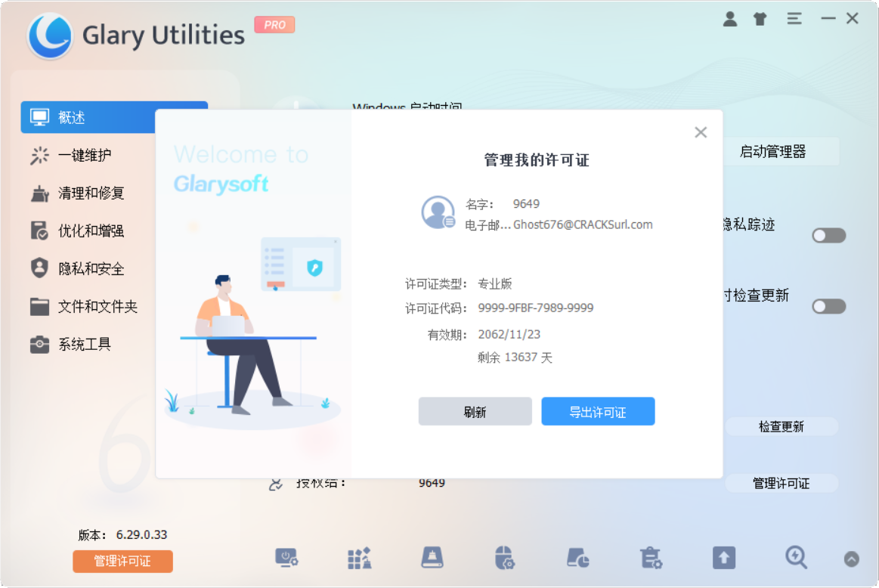The width and height of the screenshot is (879, 588).
Task: Open the drive-with-pie-chart disk analysis icon
Action: (x=578, y=559)
